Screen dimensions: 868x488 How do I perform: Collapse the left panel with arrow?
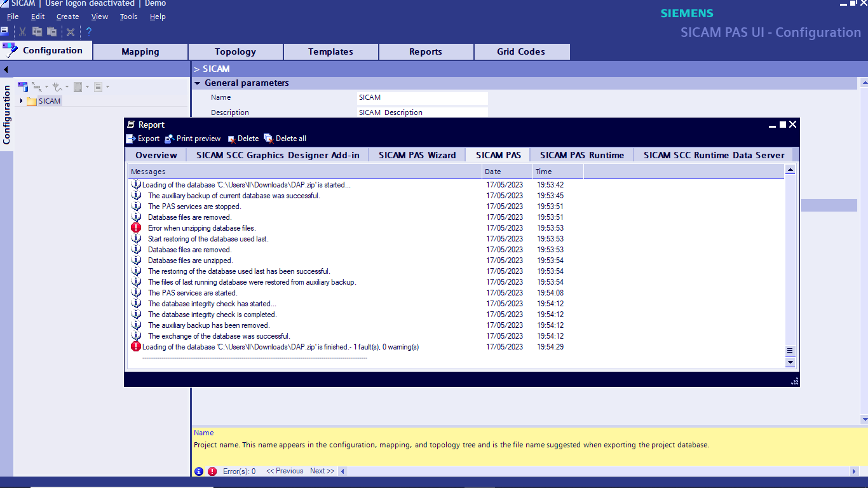point(6,69)
